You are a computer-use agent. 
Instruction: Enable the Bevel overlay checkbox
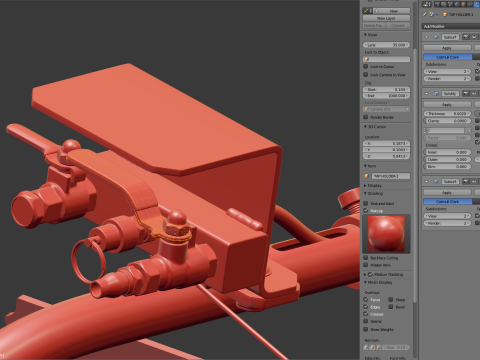391,307
